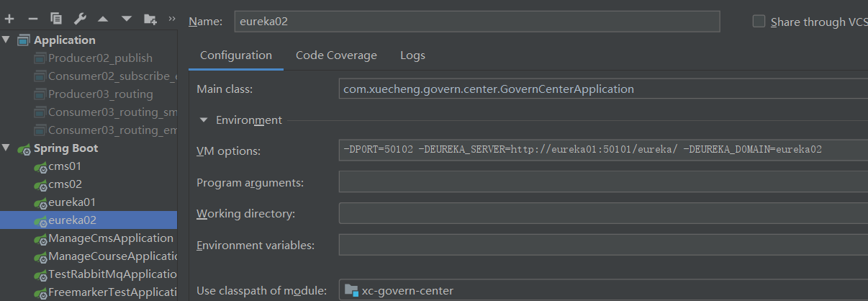
Task: Click the Main class label
Action: click(225, 89)
